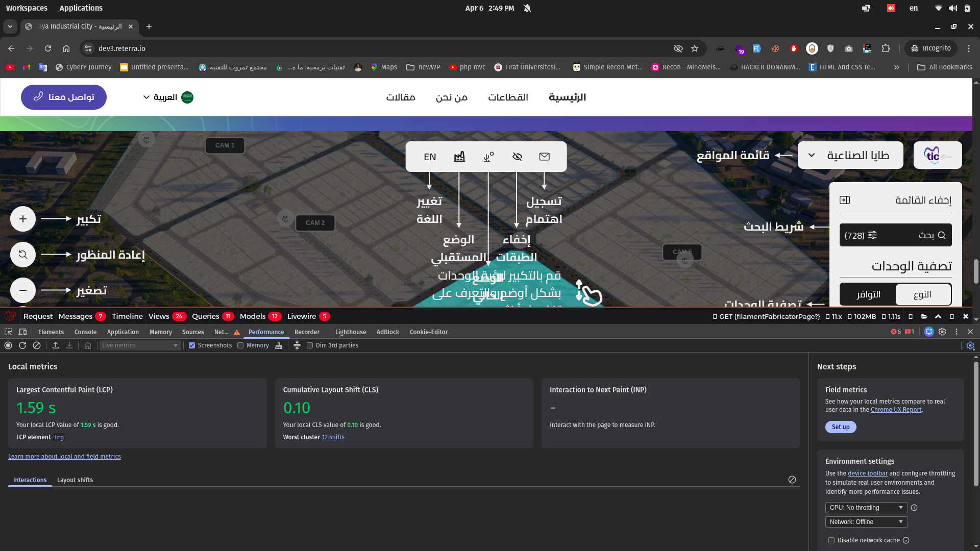Switch to the Lighthouse DevTools tab

[x=350, y=332]
